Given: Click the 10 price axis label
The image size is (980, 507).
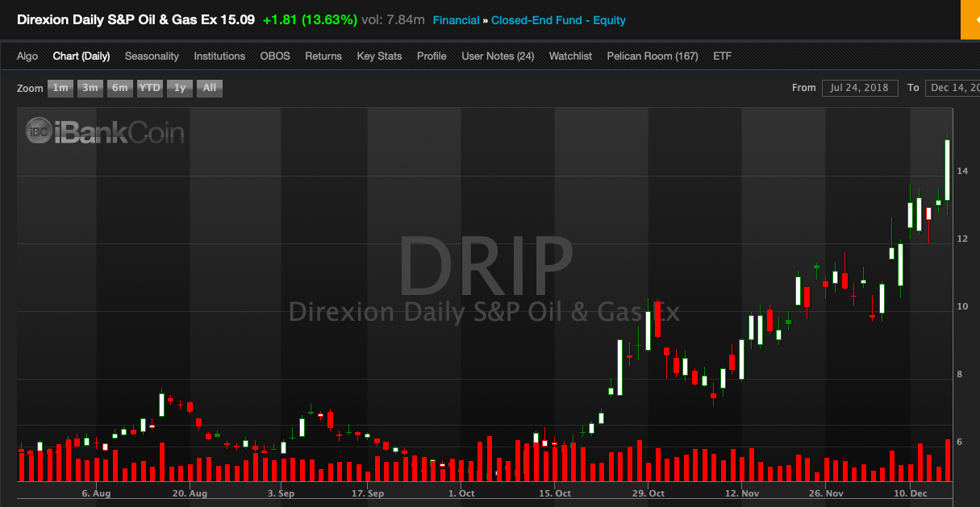Looking at the screenshot, I should (x=962, y=306).
